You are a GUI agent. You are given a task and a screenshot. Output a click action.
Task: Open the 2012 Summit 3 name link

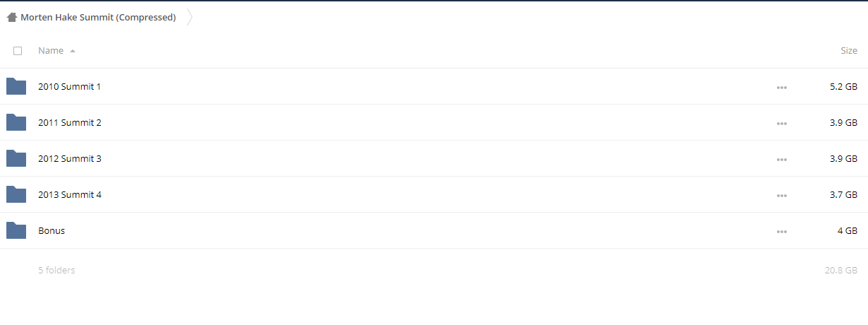click(70, 158)
